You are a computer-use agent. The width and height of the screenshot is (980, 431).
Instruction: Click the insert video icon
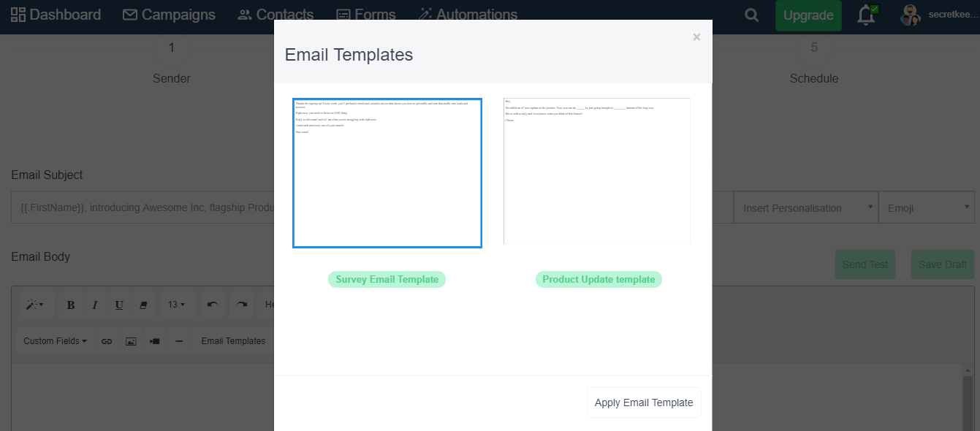pyautogui.click(x=155, y=341)
